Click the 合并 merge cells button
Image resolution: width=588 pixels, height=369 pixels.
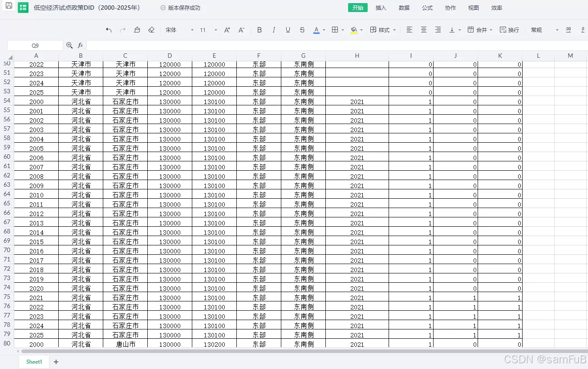pyautogui.click(x=477, y=30)
